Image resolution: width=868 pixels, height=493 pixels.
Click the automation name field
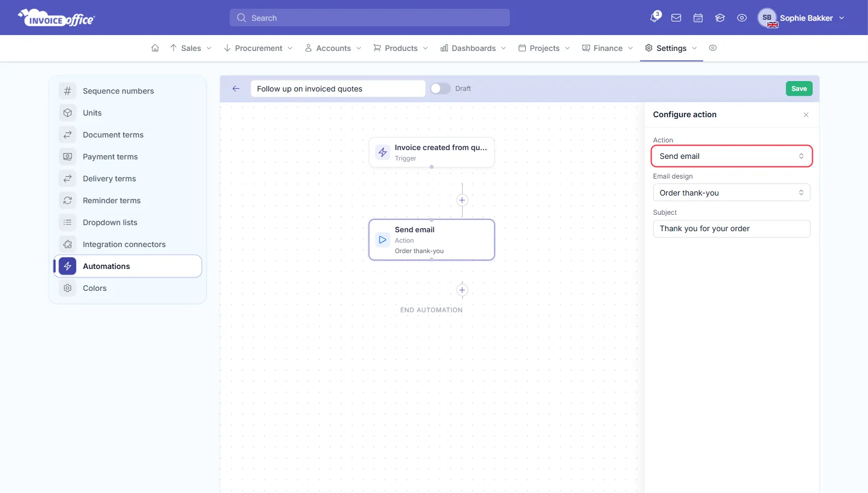pos(338,89)
